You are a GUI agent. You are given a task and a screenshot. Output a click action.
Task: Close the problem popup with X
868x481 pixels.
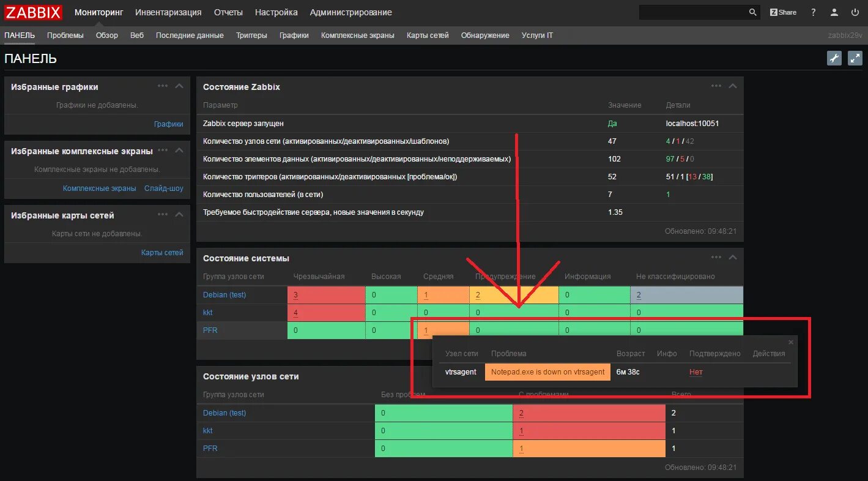[x=791, y=343]
